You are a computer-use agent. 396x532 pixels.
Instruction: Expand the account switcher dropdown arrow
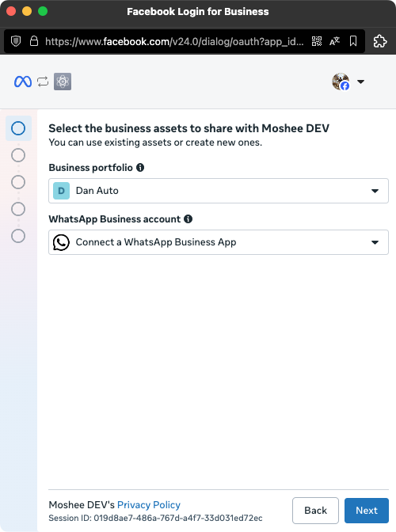coord(360,82)
